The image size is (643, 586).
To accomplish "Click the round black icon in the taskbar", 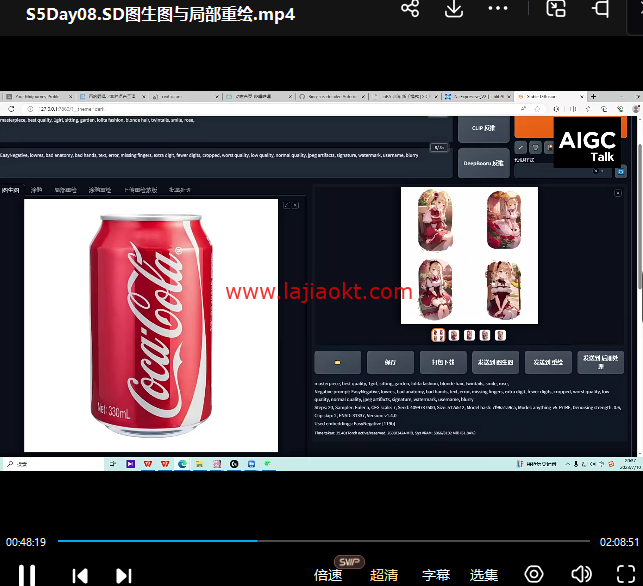I will [234, 464].
